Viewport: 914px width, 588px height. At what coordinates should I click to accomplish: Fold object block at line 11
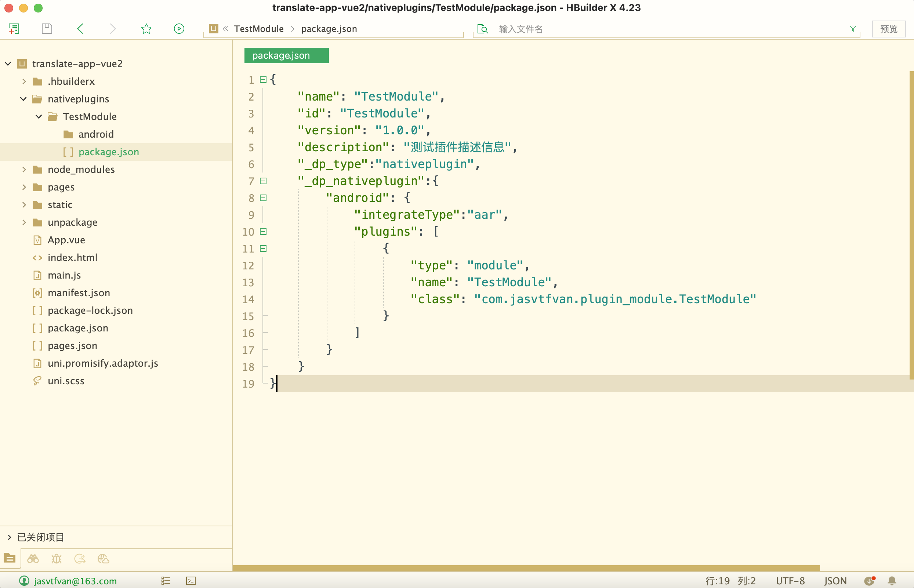pos(263,248)
